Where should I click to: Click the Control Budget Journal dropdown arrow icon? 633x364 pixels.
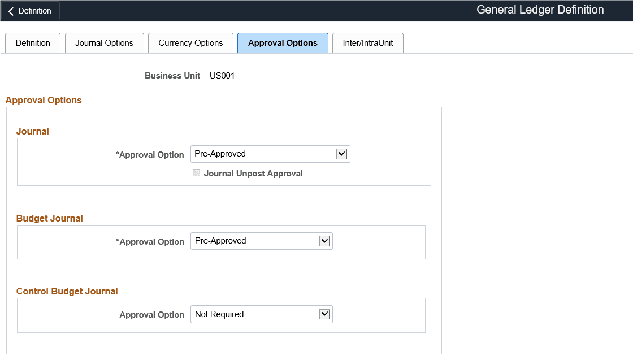325,314
